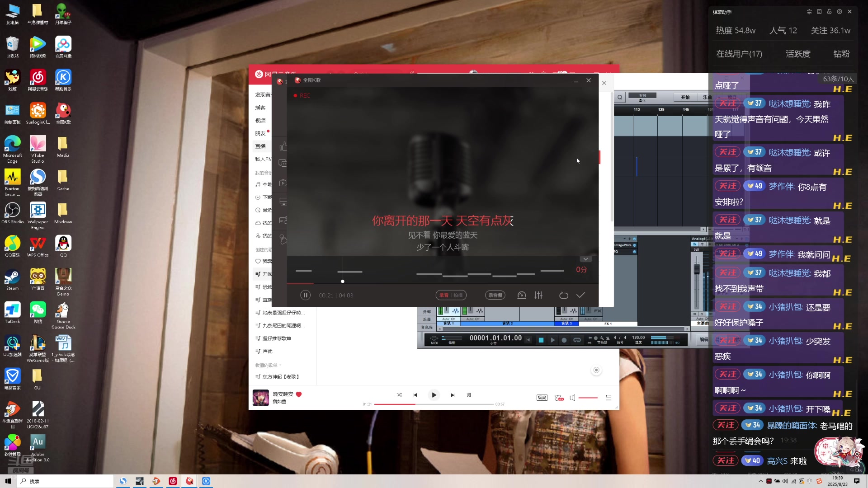Skip to previous track in NetEase player
The height and width of the screenshot is (488, 868).
click(415, 395)
